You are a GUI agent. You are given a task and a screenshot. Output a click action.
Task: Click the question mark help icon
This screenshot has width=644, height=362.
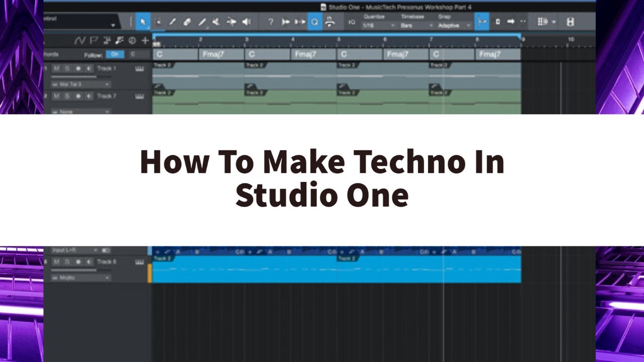click(x=271, y=22)
